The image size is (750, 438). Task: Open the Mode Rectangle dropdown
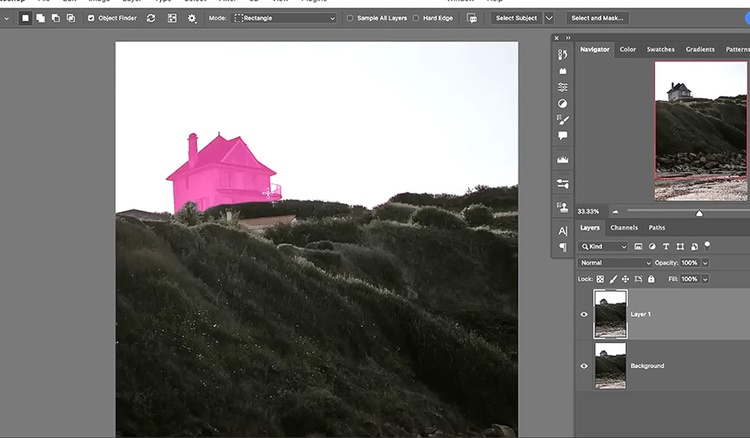pyautogui.click(x=285, y=18)
